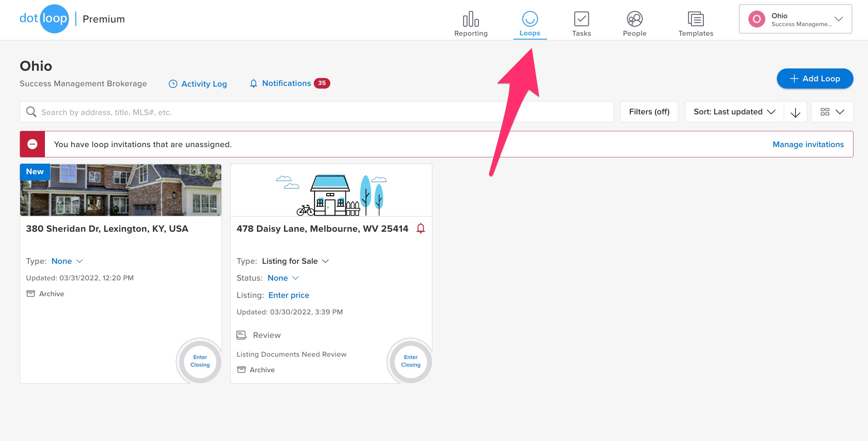868x441 pixels.
Task: Toggle the Filters (off) button
Action: point(649,112)
